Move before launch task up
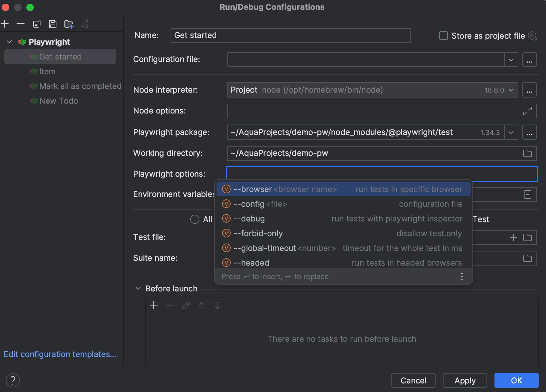 [x=202, y=305]
